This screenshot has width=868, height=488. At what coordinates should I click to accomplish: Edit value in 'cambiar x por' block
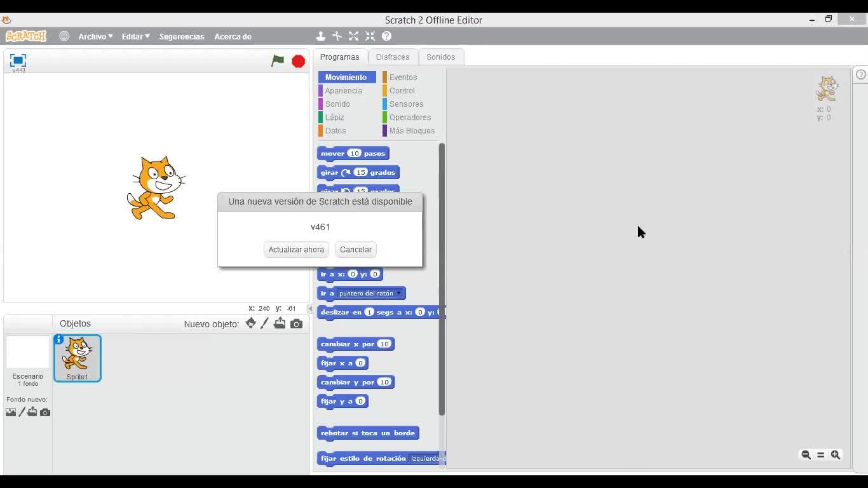[384, 344]
